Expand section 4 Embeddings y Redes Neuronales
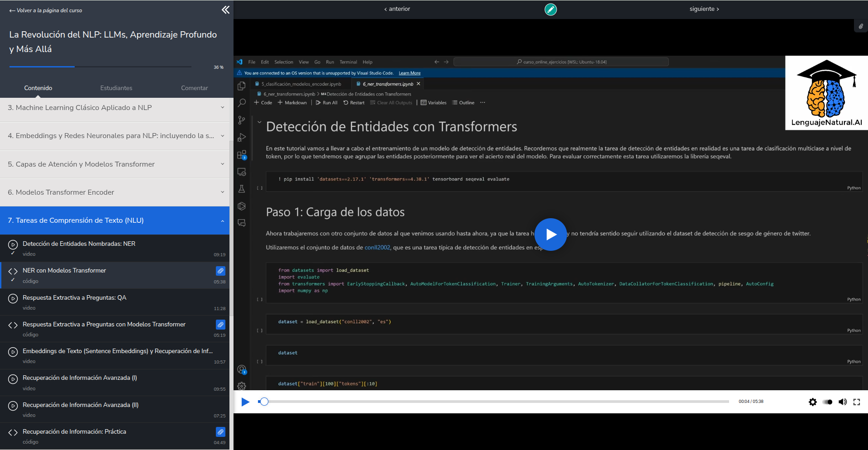Screen dimensions: 868x450 [115, 136]
